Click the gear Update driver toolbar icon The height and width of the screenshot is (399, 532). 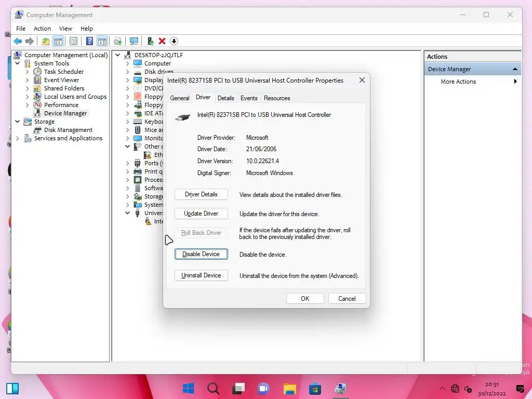[118, 42]
